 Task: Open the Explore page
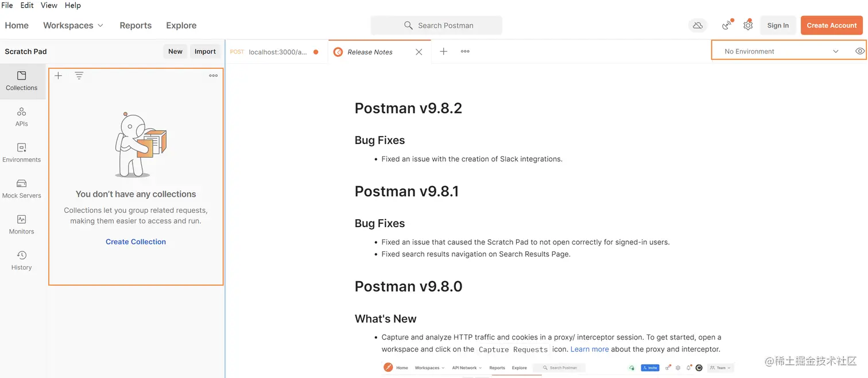point(181,25)
